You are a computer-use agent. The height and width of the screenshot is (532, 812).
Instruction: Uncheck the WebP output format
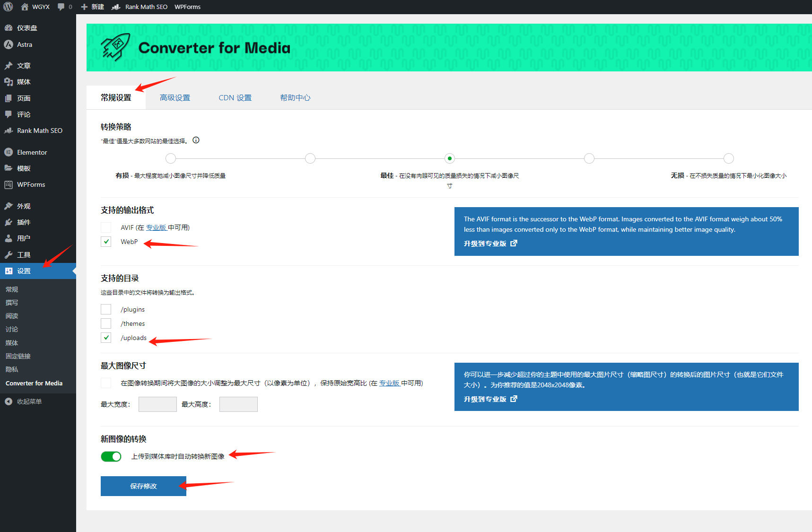click(x=106, y=242)
